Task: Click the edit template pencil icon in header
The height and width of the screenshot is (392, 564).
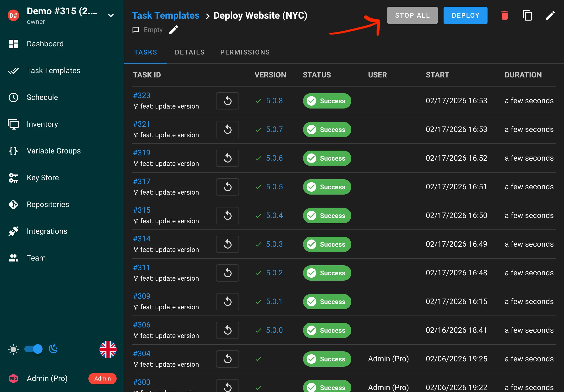Action: 550,16
